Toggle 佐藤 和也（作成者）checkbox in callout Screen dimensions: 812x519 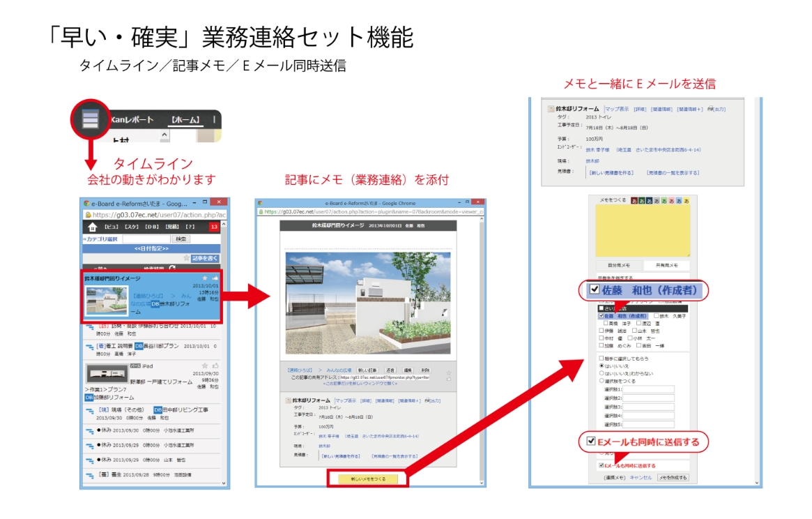595,289
